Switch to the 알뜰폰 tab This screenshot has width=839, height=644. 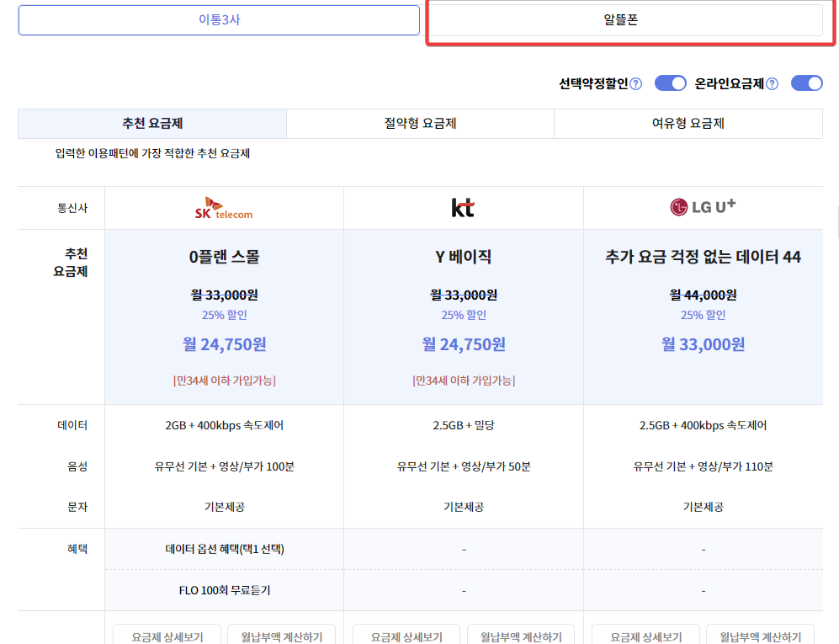coord(621,20)
